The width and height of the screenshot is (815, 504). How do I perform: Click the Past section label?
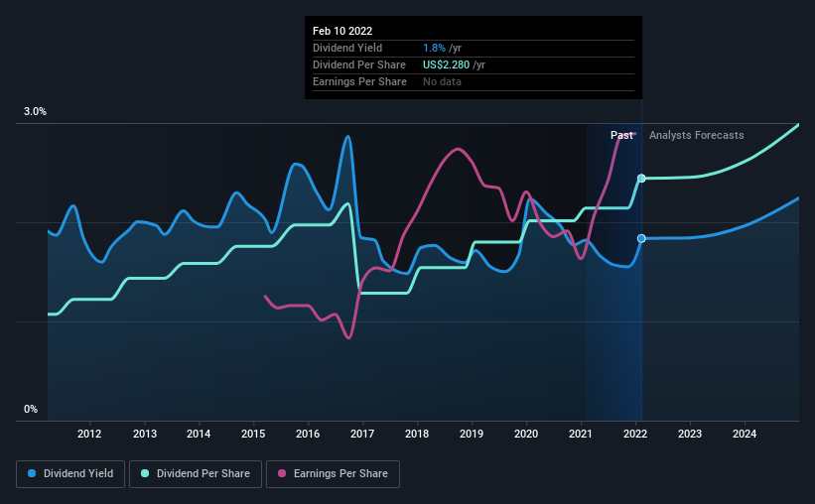click(621, 135)
